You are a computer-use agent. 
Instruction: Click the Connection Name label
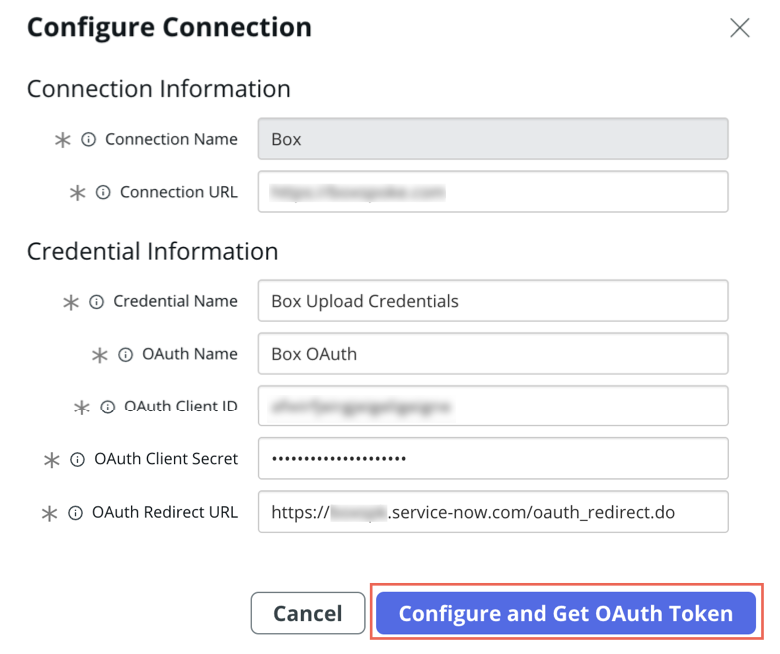(x=171, y=139)
